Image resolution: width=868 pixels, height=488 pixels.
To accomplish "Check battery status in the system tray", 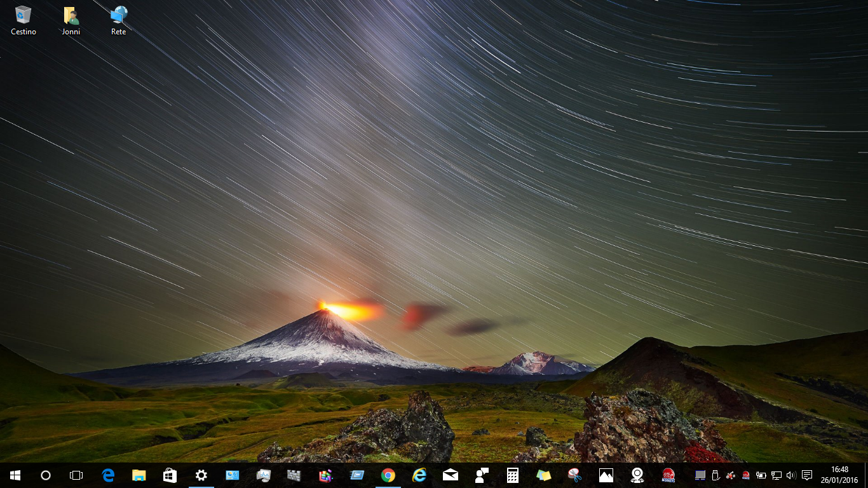I will 761,475.
